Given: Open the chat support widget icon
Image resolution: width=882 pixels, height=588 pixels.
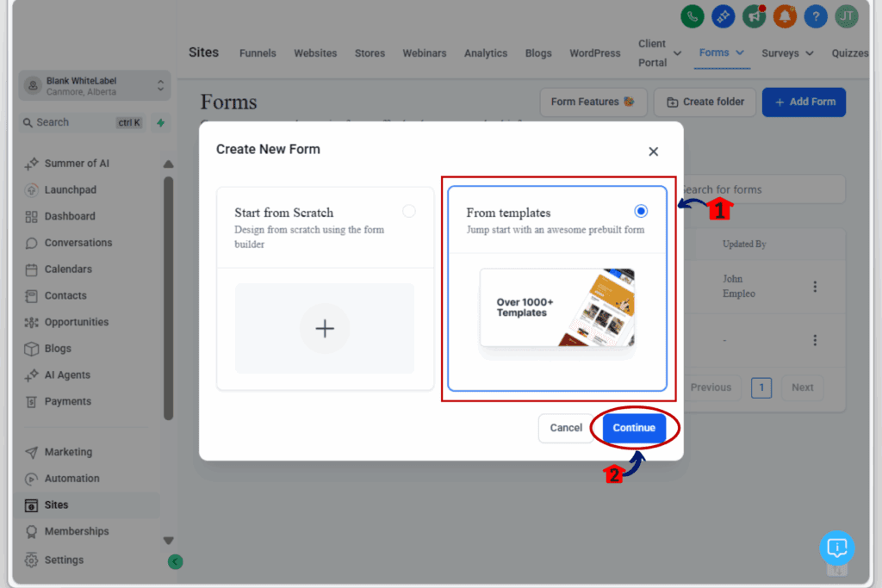Looking at the screenshot, I should (x=835, y=548).
